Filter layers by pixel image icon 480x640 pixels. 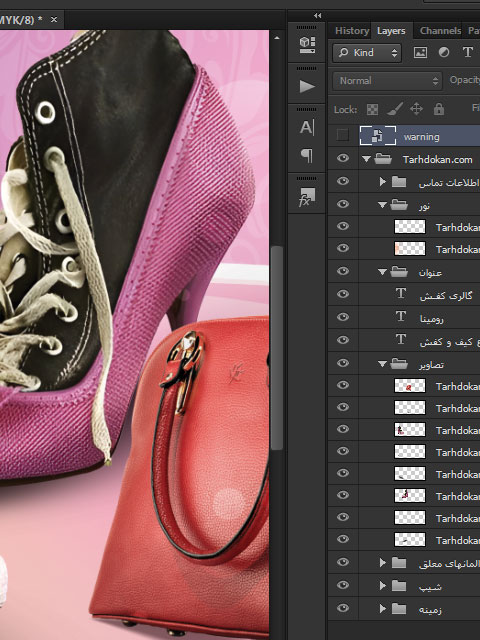coord(420,52)
